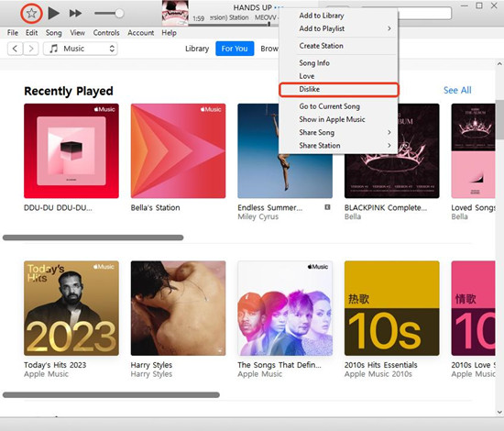Click the See All link

pos(457,91)
